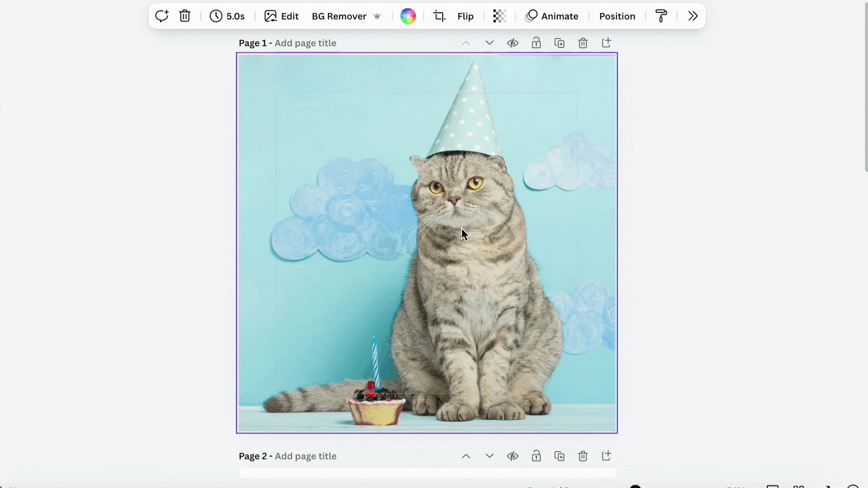Screen dimensions: 868x488
Task: Delete Page 2
Action: click(583, 456)
